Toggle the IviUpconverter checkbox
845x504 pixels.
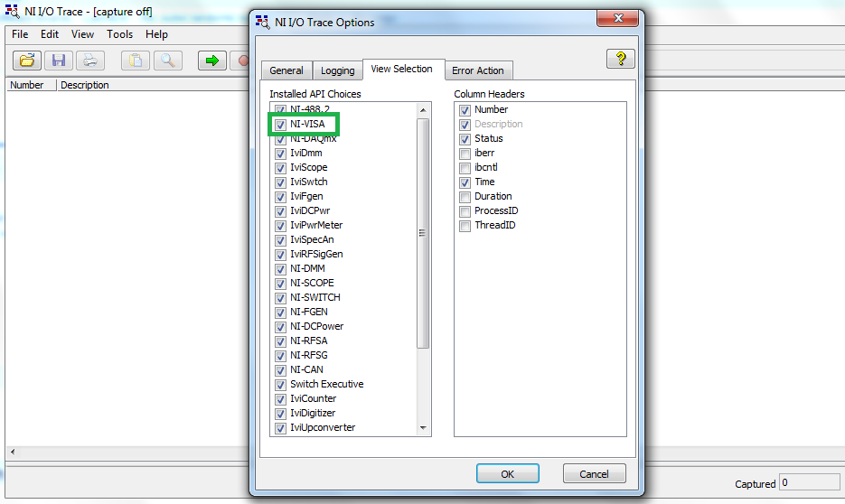[x=280, y=428]
